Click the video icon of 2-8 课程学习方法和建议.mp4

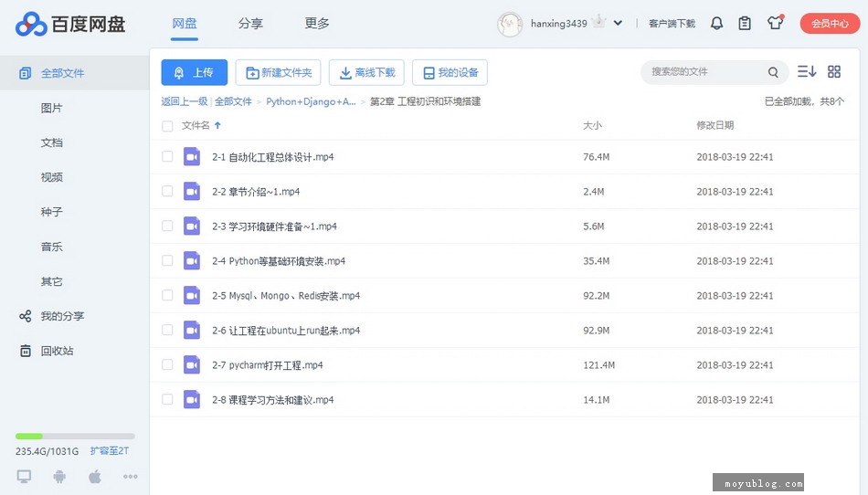(x=192, y=399)
